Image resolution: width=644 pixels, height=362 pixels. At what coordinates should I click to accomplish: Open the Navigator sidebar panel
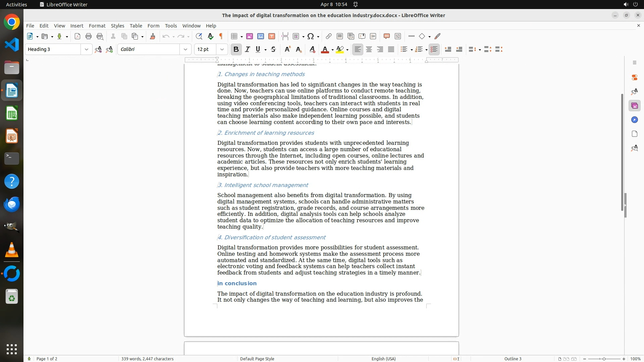(x=634, y=120)
